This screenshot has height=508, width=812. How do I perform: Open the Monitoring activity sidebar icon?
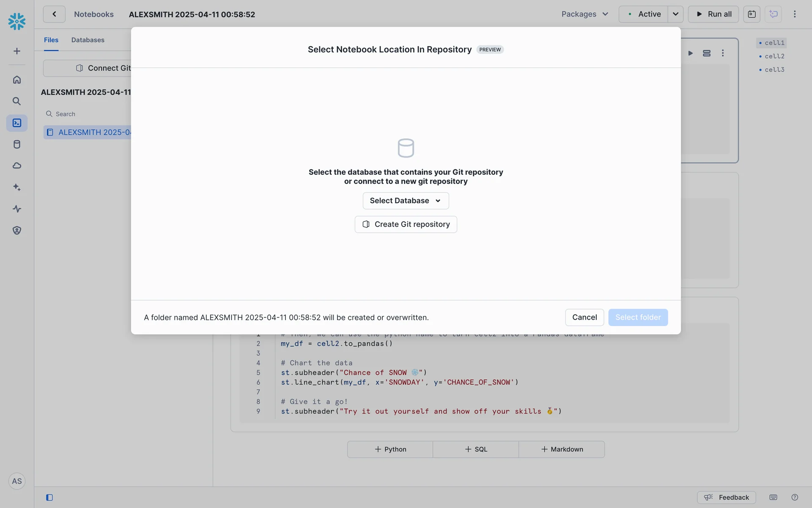coord(17,209)
